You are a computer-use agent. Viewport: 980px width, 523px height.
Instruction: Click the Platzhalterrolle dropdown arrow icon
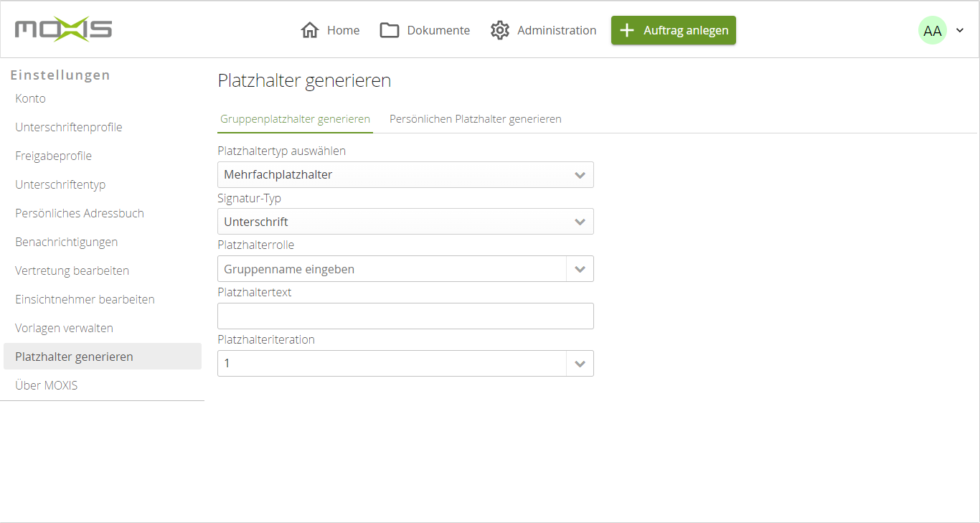580,268
